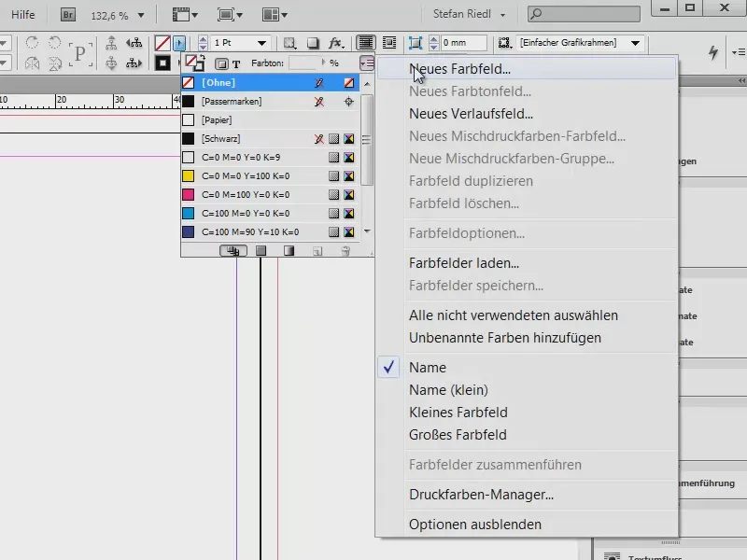The width and height of the screenshot is (747, 560).
Task: Click the Quick Apply lightning icon
Action: 712,51
